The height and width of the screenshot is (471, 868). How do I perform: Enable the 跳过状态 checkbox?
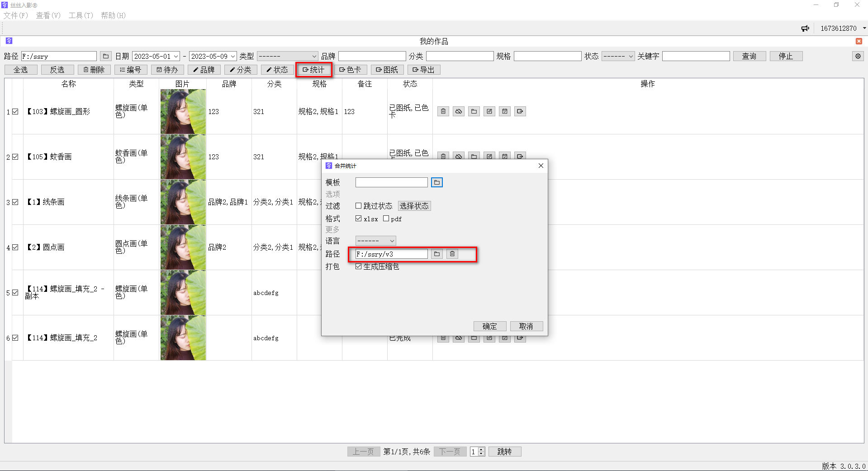[359, 206]
